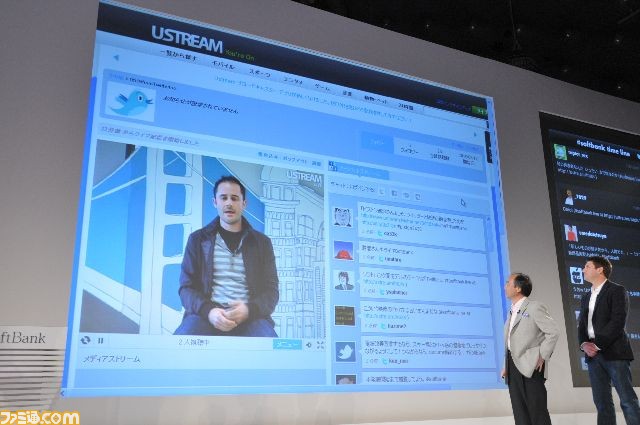Open the ゲーム category tab
The width and height of the screenshot is (640, 425).
click(322, 88)
